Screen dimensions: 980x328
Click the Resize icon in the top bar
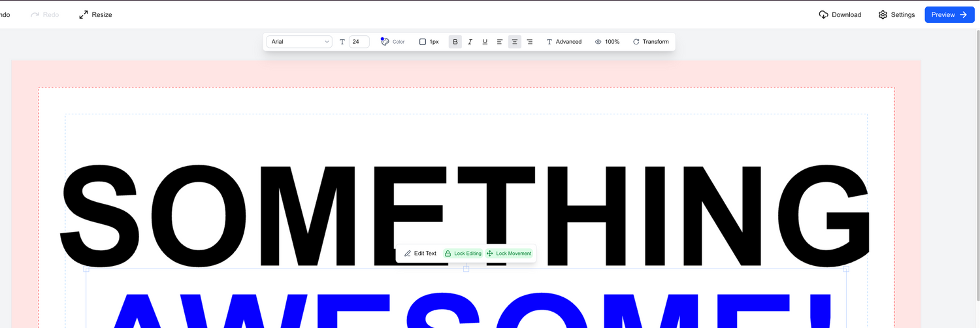click(84, 14)
